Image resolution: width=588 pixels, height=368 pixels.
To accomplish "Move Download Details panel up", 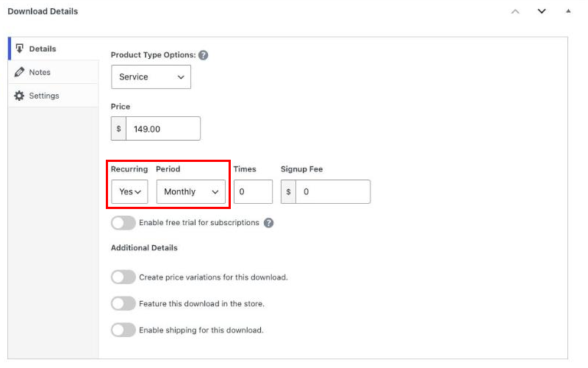I will pyautogui.click(x=515, y=12).
